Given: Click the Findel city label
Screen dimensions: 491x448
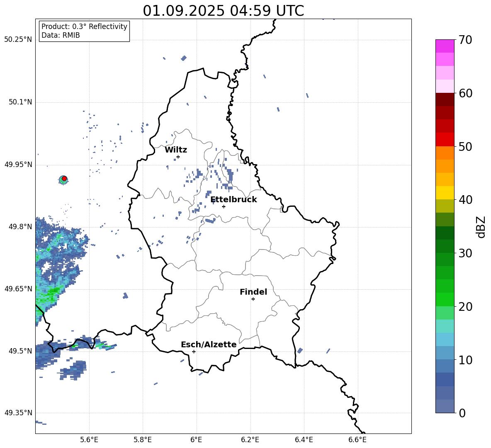Looking at the screenshot, I should (253, 292).
